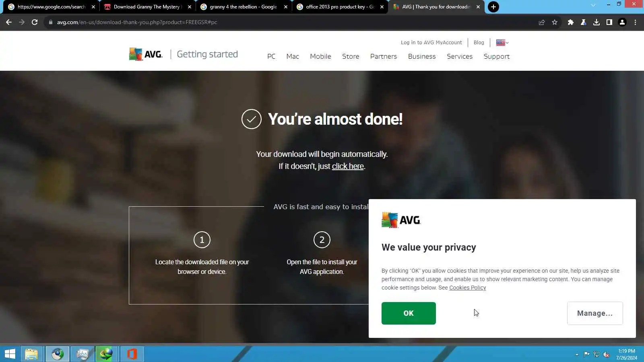This screenshot has width=644, height=362.
Task: Open the three-dot browser menu
Action: click(x=635, y=22)
